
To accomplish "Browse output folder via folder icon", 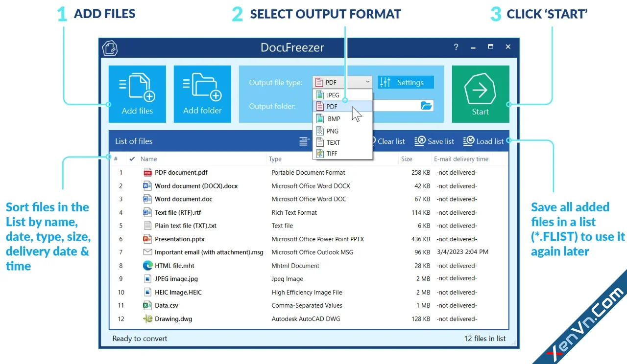I will [x=426, y=105].
